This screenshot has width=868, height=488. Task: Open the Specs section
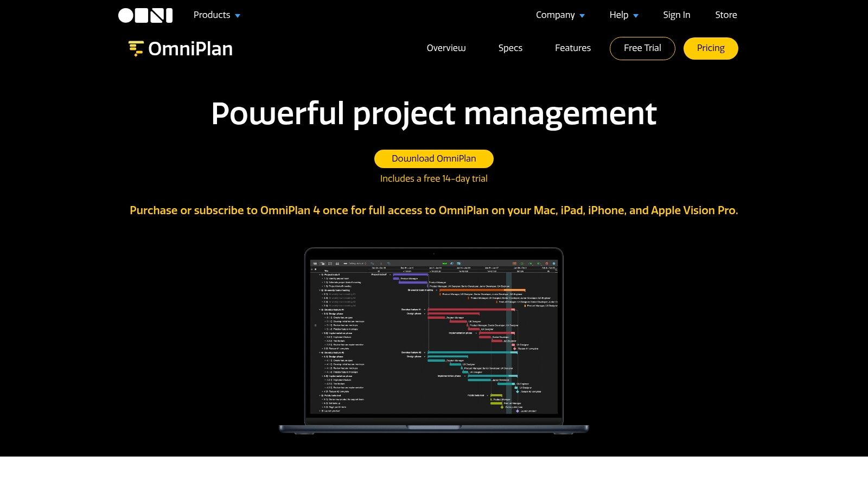[510, 48]
